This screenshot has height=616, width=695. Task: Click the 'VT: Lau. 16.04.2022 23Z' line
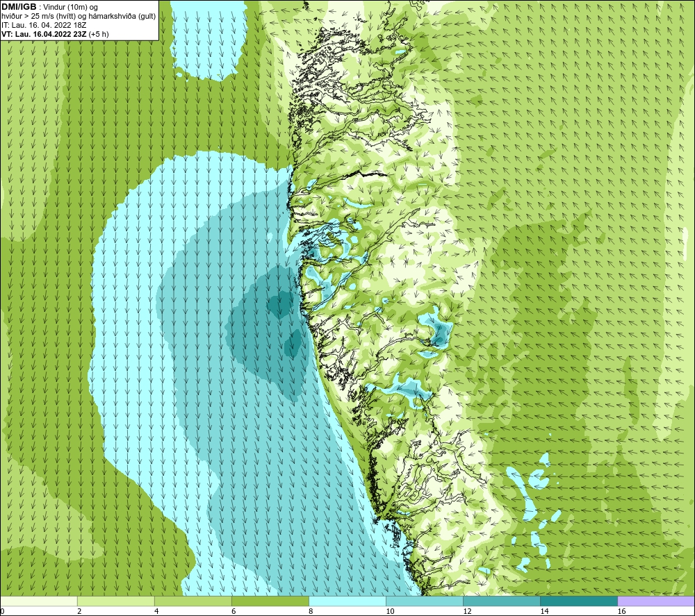coord(43,34)
